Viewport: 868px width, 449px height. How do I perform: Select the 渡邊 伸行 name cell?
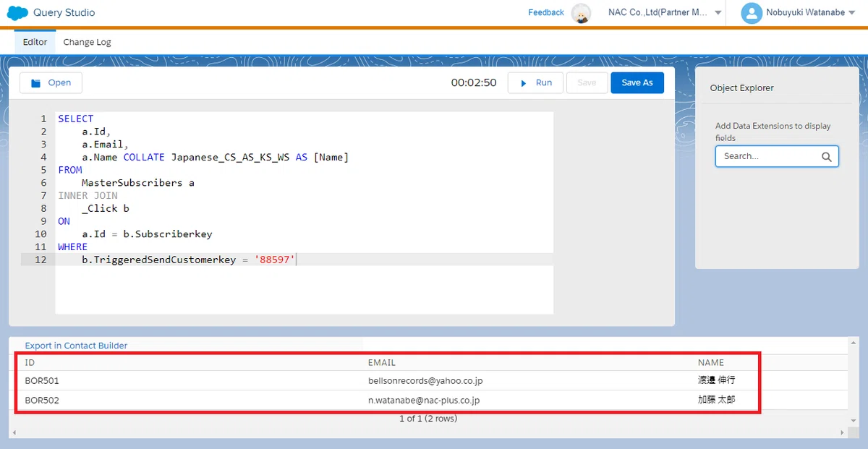(x=717, y=380)
